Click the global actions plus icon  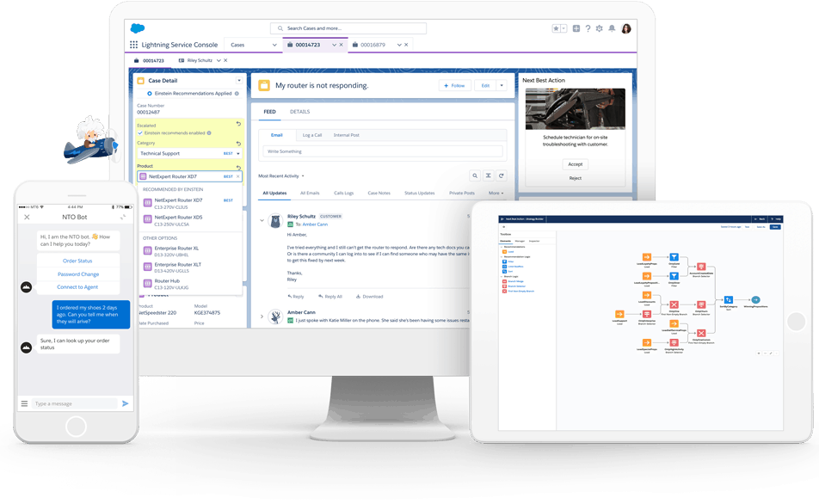click(x=576, y=28)
